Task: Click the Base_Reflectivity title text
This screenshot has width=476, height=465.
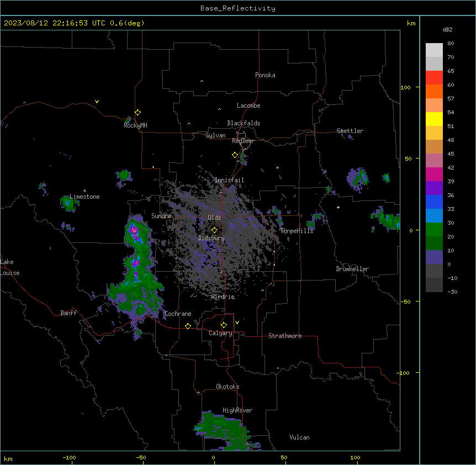Action: 238,8
